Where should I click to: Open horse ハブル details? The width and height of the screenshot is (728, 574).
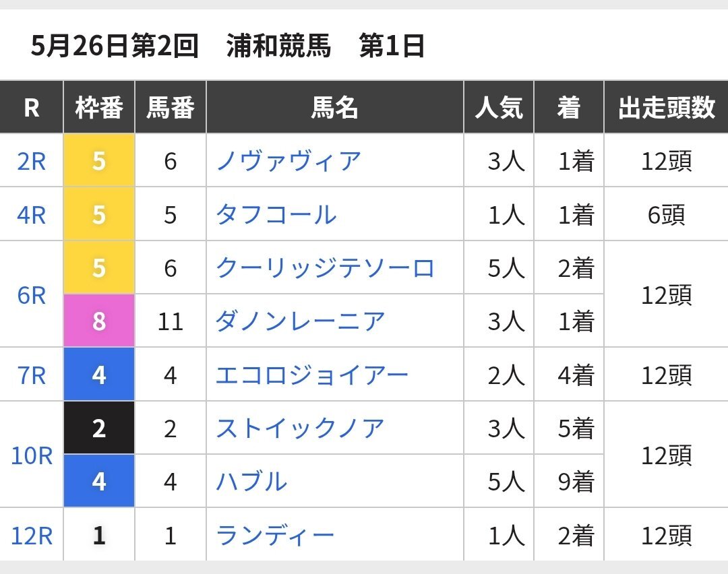tap(251, 482)
